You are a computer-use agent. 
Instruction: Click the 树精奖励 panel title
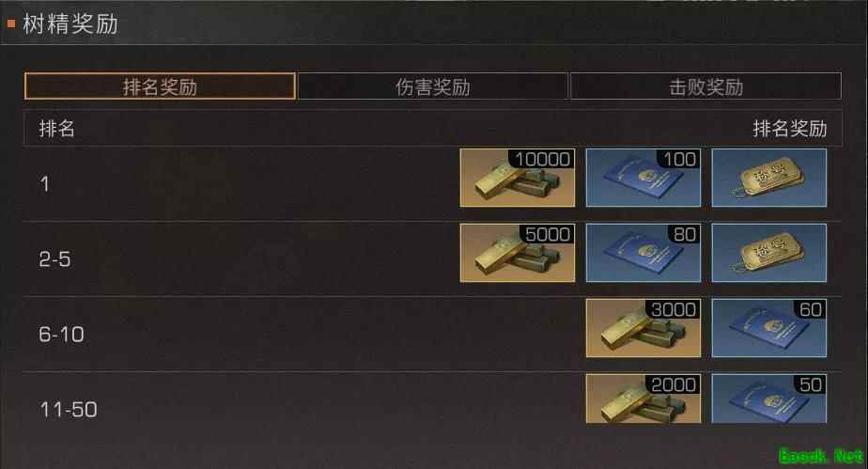tap(70, 23)
